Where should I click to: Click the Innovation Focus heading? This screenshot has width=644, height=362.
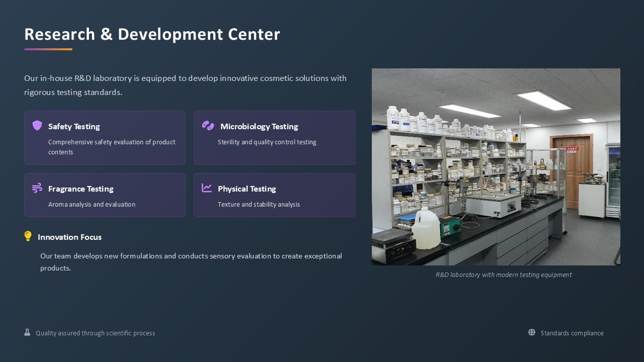click(x=69, y=237)
